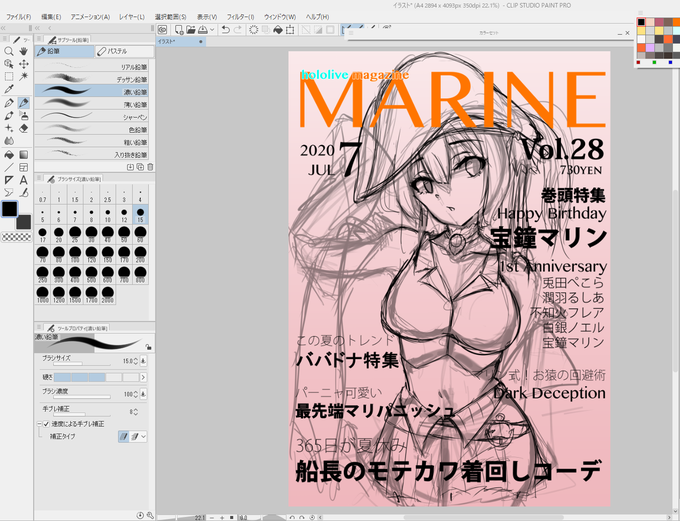Viewport: 680px width, 521px height.
Task: Select brush size 10 preset
Action: click(108, 215)
